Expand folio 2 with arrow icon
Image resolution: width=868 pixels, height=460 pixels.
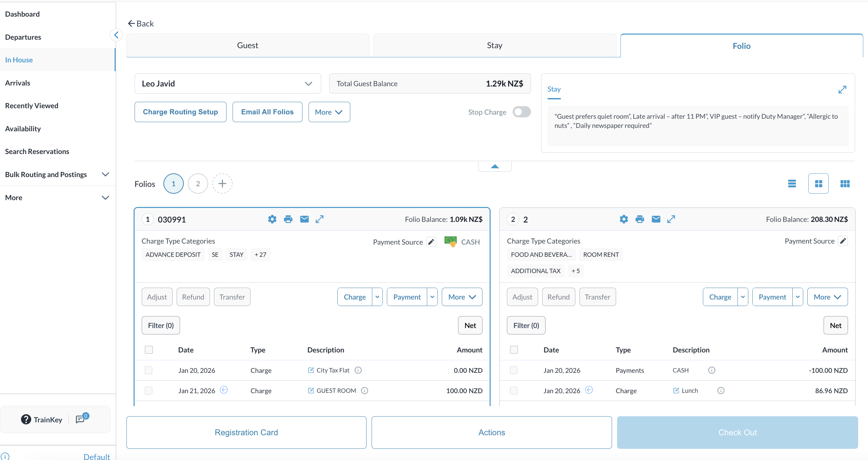click(671, 219)
